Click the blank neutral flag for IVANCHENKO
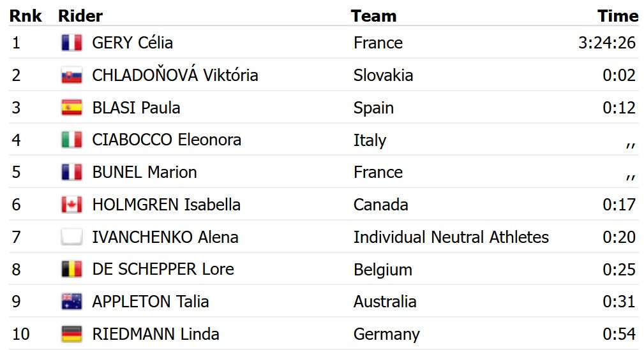Viewport: 644px width, 350px height. click(71, 237)
